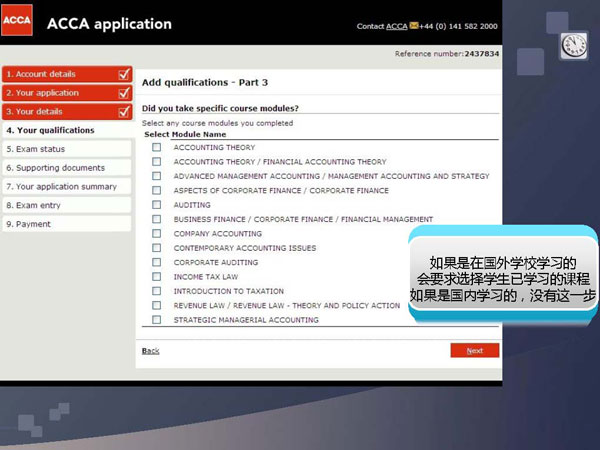Select the AUDITING module checkbox
This screenshot has width=600, height=450.
tap(156, 204)
